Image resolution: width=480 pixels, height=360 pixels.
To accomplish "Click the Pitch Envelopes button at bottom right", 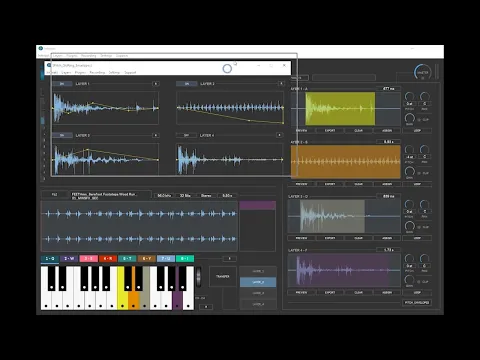I will coord(417,302).
